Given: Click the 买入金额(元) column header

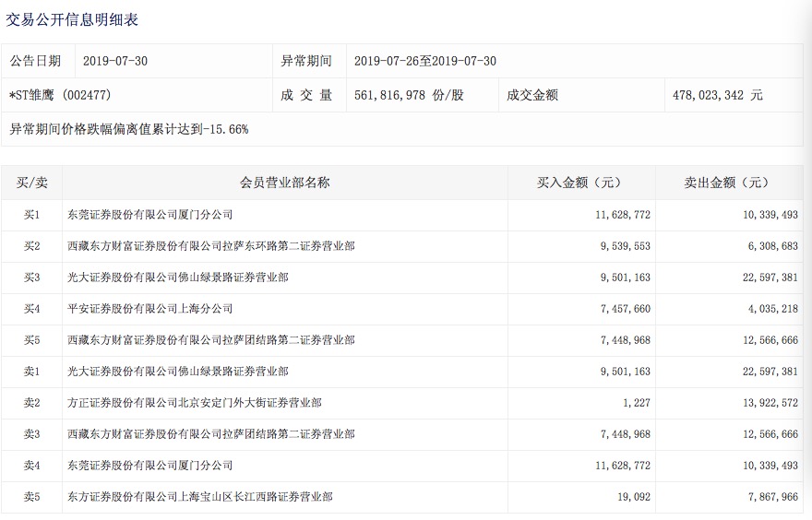Looking at the screenshot, I should pyautogui.click(x=579, y=183).
